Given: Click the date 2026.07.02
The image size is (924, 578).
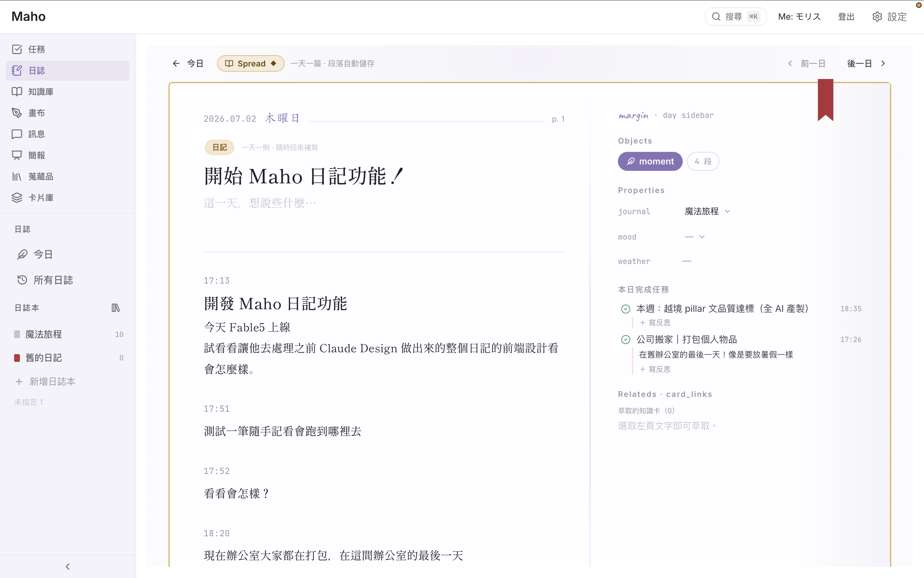Looking at the screenshot, I should pyautogui.click(x=230, y=119).
